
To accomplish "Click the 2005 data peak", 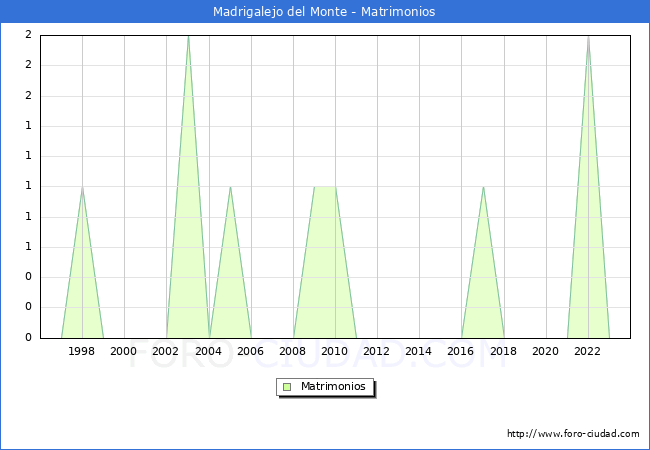I will click(x=230, y=187).
